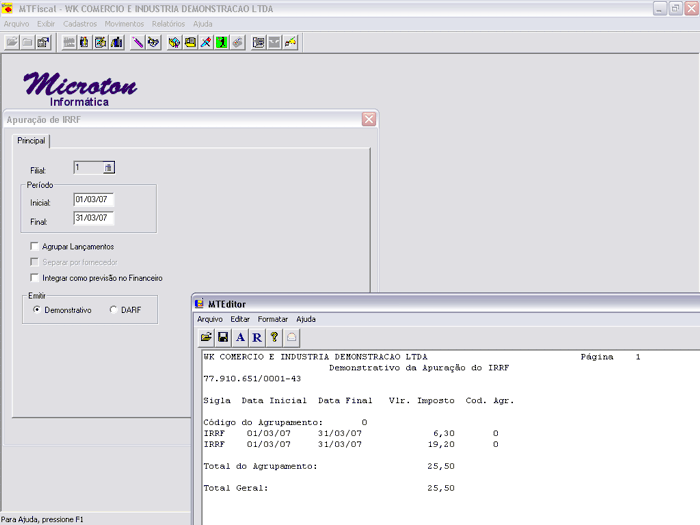Close the Apuração de IRRF dialog
Viewport: 700px width, 525px height.
[x=369, y=119]
